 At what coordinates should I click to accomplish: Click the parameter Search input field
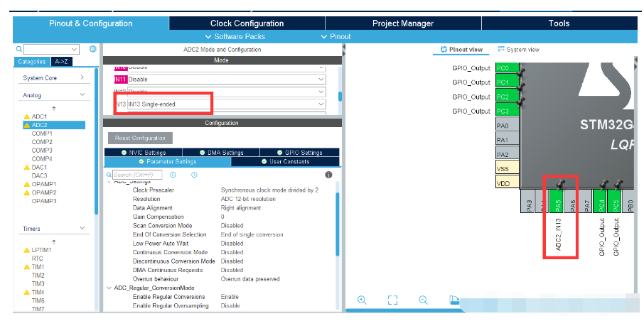pos(137,175)
